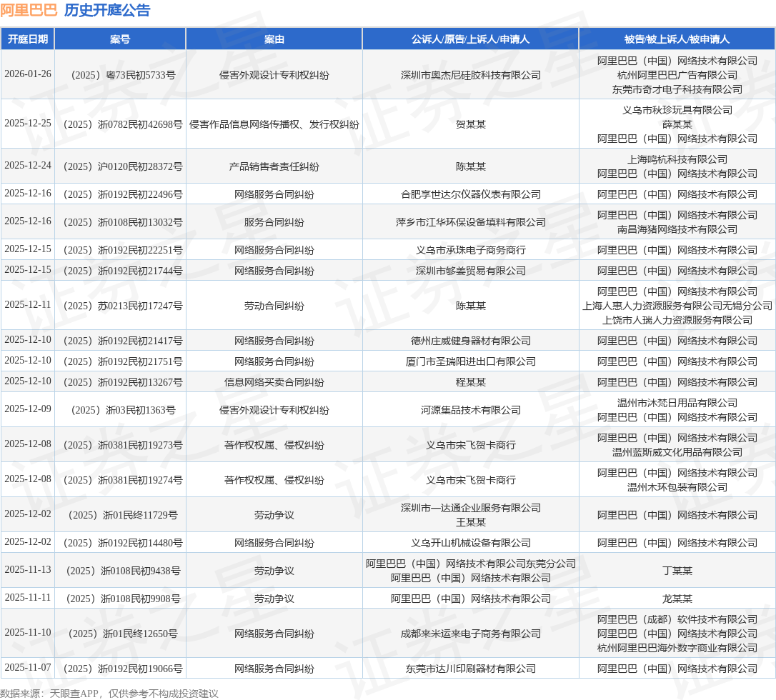Click defendant 义乌市秋珍玩具有限公司
776x700 pixels.
click(677, 110)
